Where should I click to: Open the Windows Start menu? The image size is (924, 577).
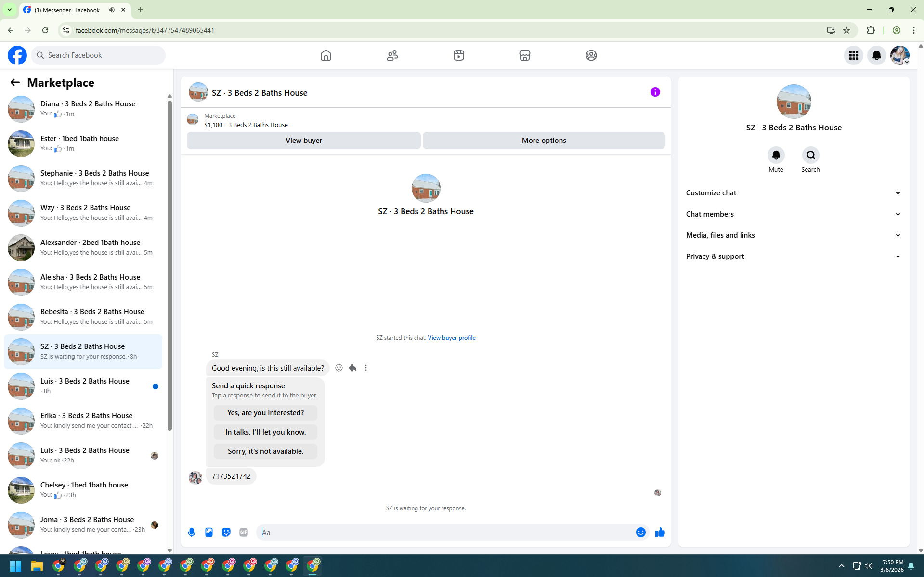click(x=16, y=566)
